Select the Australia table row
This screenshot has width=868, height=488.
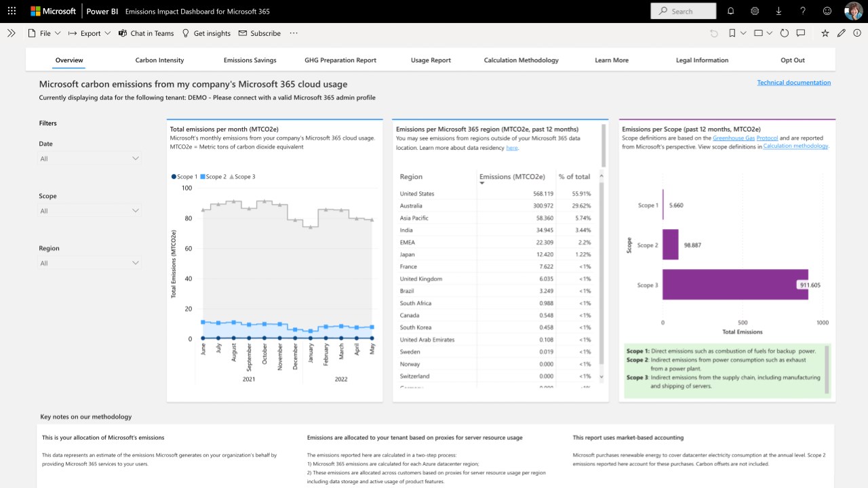pyautogui.click(x=495, y=206)
